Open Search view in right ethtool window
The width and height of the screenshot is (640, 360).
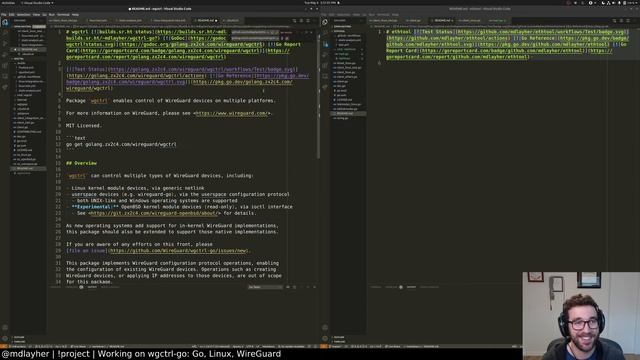pyautogui.click(x=325, y=33)
